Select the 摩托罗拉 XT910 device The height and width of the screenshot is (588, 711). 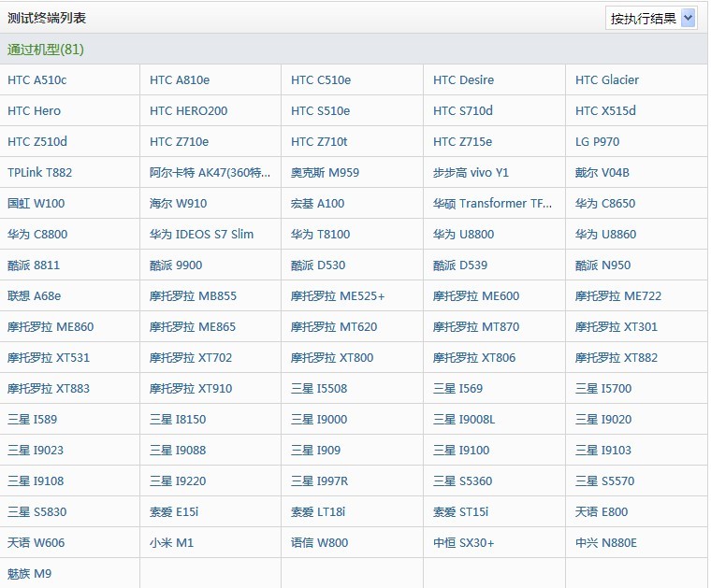pyautogui.click(x=191, y=388)
